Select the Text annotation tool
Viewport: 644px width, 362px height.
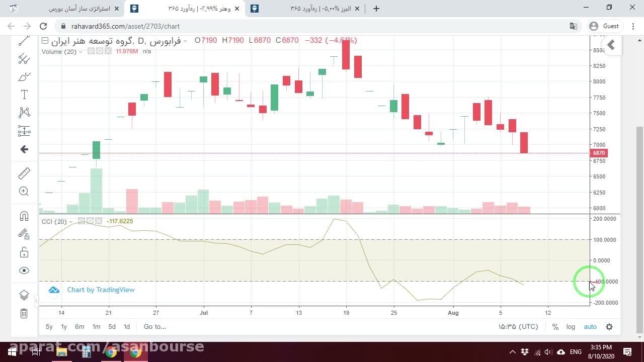(24, 95)
